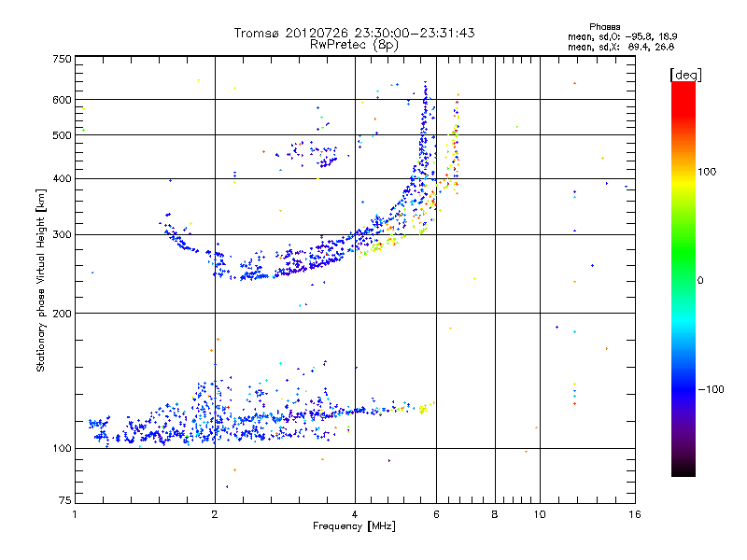Click the '[deg]' colorbar unit label
Viewport: 747px width, 560px height.
click(x=685, y=75)
